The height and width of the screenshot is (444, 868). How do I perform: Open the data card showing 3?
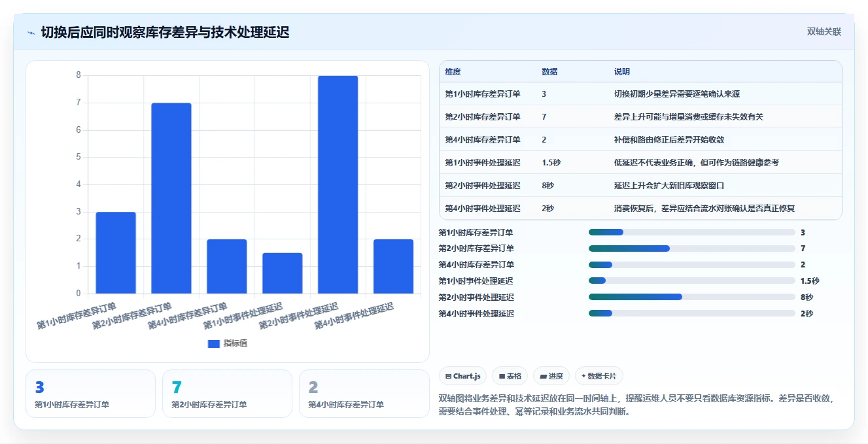[x=90, y=394]
